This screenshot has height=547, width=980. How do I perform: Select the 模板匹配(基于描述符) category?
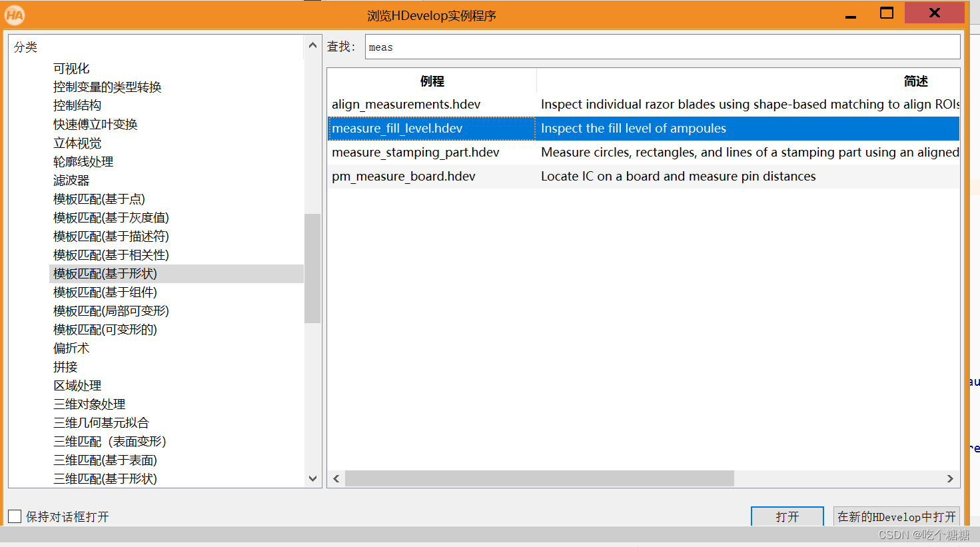[x=111, y=236]
